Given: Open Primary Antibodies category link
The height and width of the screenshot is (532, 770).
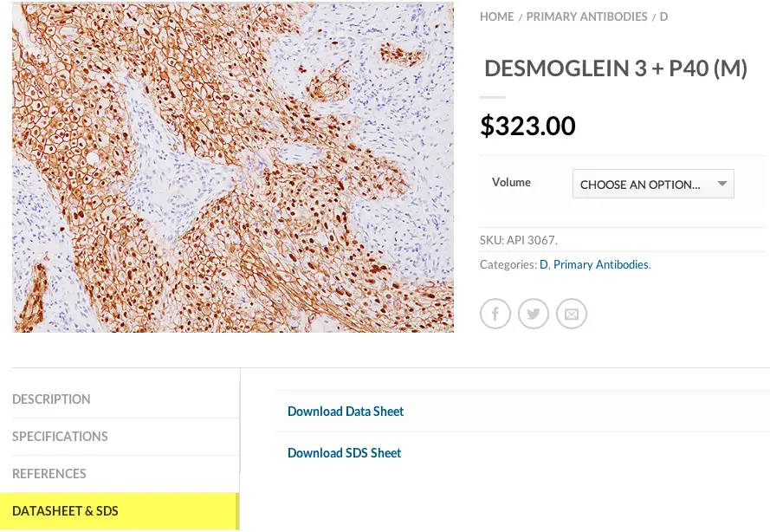Looking at the screenshot, I should pos(601,264).
